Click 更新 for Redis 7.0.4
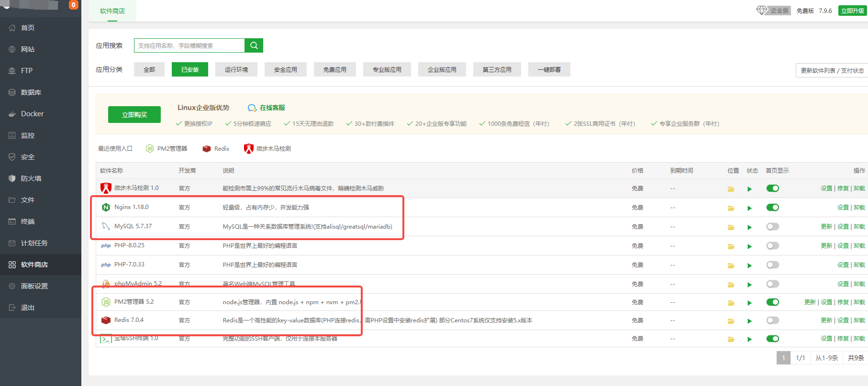 [826, 320]
